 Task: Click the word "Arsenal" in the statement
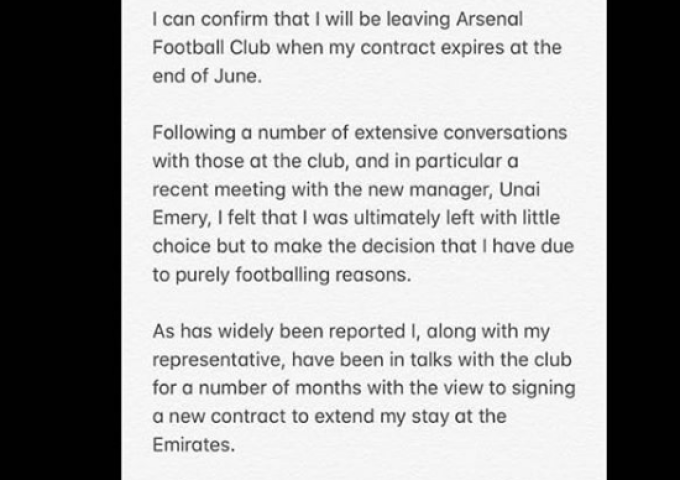489,19
